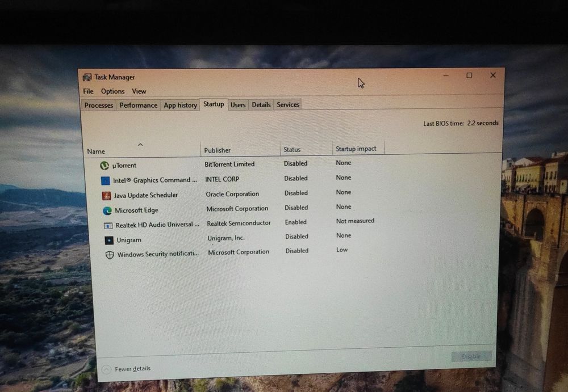Click the Unigram app icon
This screenshot has width=568, height=392.
coord(109,240)
